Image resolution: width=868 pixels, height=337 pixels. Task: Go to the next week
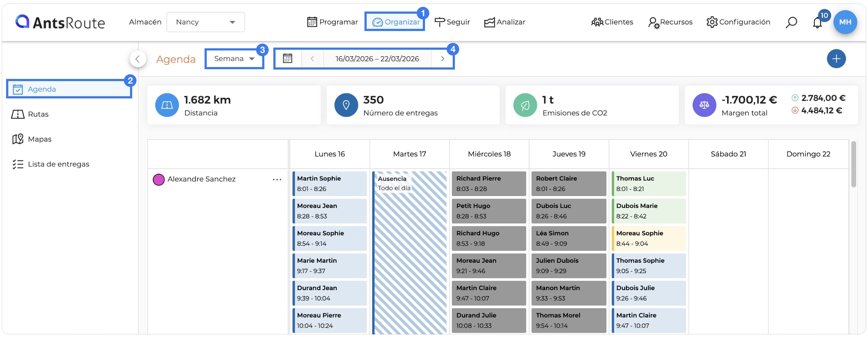tap(442, 58)
